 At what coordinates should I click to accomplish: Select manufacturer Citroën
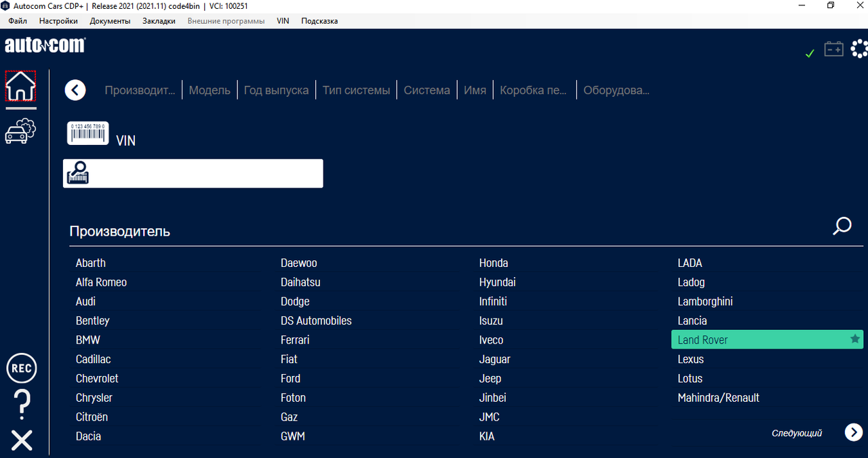92,417
